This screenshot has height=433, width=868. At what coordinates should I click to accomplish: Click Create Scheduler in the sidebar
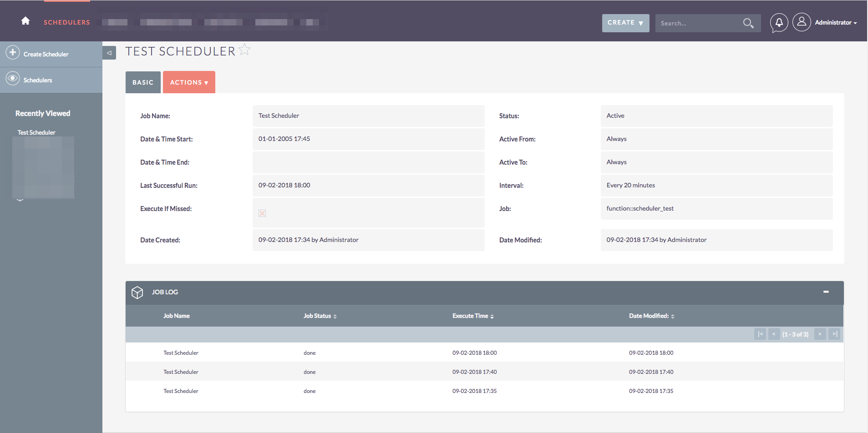pos(46,54)
